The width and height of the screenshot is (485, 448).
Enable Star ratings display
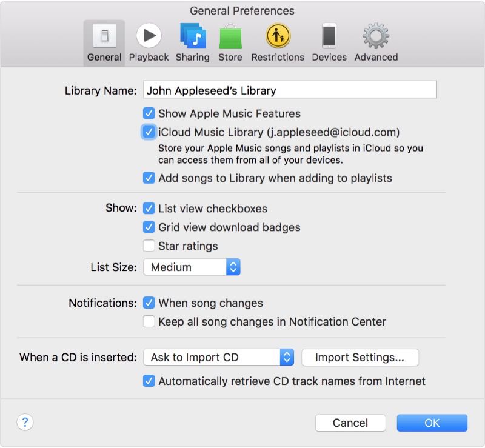coord(149,246)
